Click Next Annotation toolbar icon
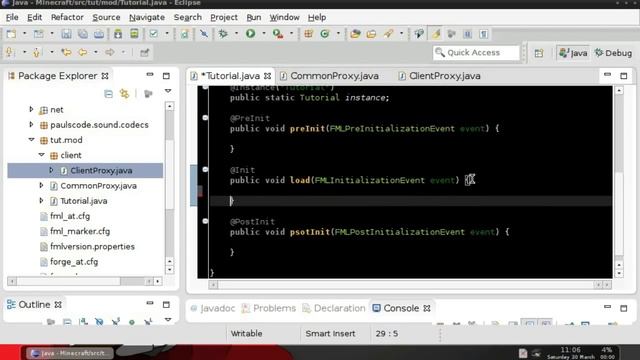Viewport: 640px width, 360px height. coord(10,52)
